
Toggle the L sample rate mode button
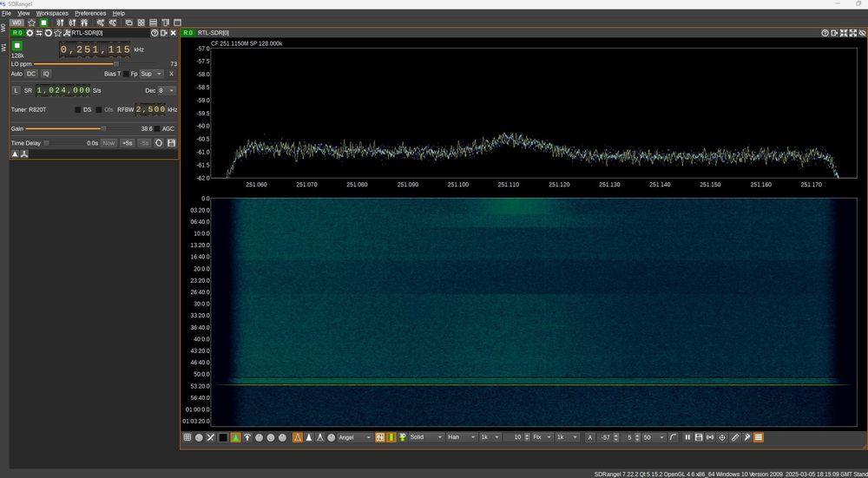coord(16,90)
